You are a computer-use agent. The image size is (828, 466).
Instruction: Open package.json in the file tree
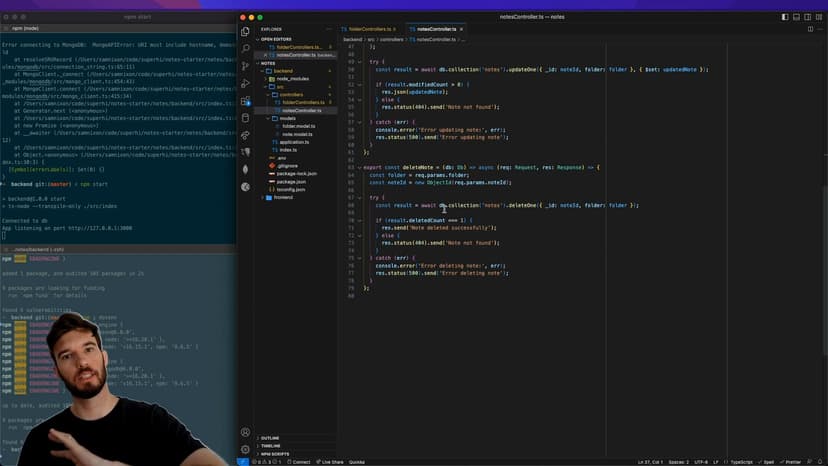(x=293, y=181)
